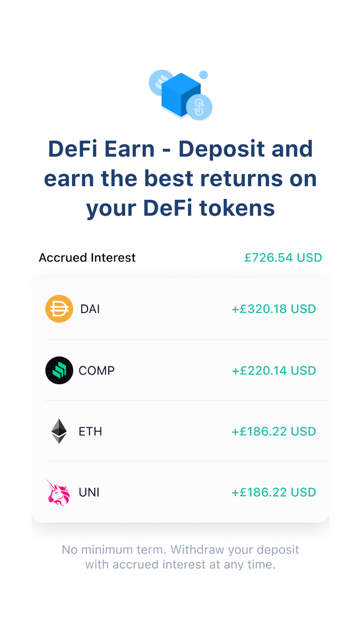Viewport: 360px width, 640px height.
Task: Tap the yearn coin in the illustration
Action: pos(199,108)
